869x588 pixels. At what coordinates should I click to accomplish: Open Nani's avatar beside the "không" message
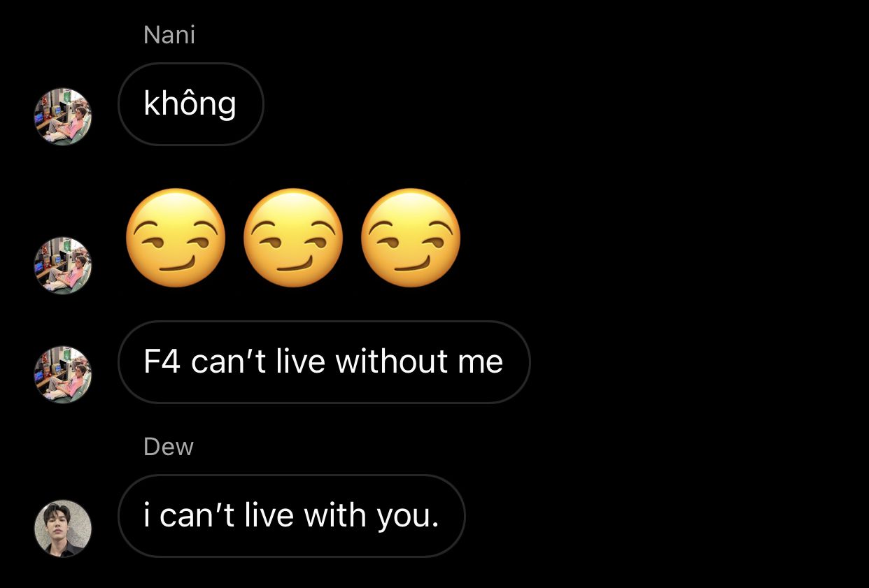tap(63, 117)
